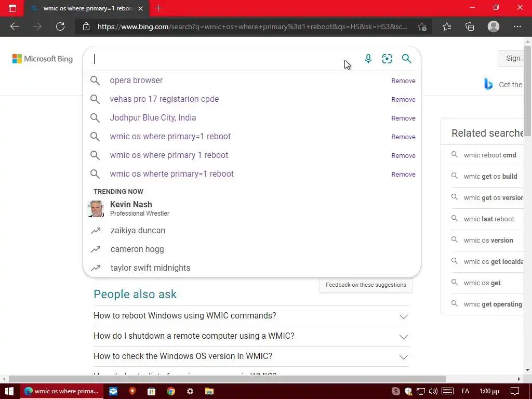Open Settings gear in taskbar

pos(190,391)
